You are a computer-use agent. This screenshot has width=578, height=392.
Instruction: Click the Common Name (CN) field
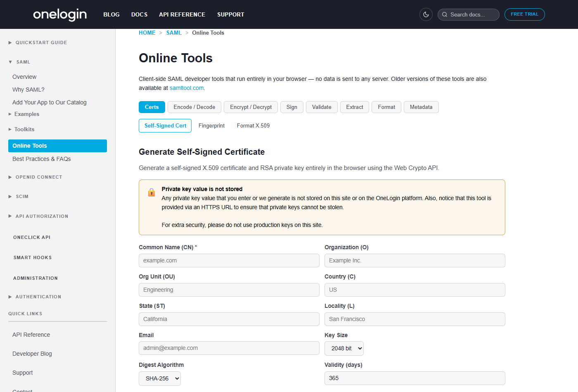[x=229, y=260]
